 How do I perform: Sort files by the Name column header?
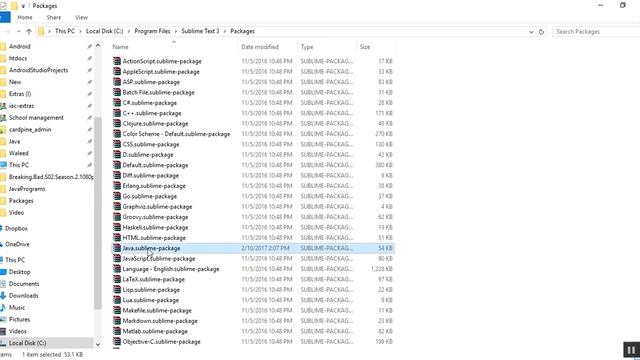pos(120,47)
